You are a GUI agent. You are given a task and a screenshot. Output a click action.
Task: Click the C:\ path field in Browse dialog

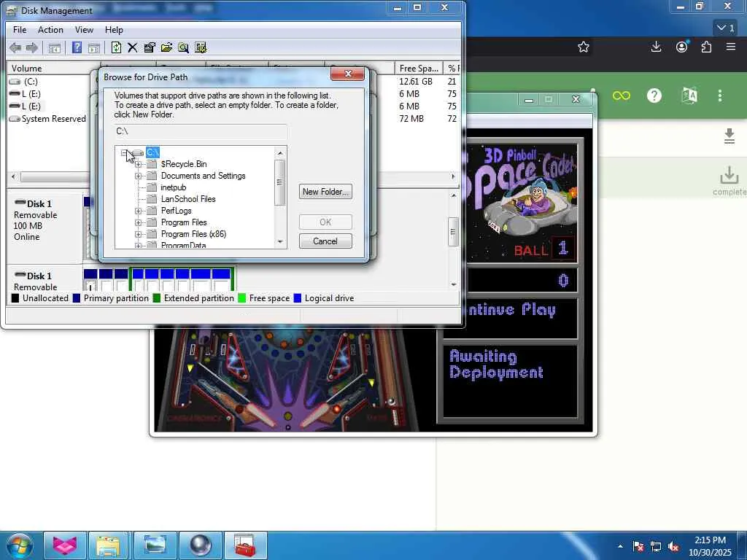[201, 131]
